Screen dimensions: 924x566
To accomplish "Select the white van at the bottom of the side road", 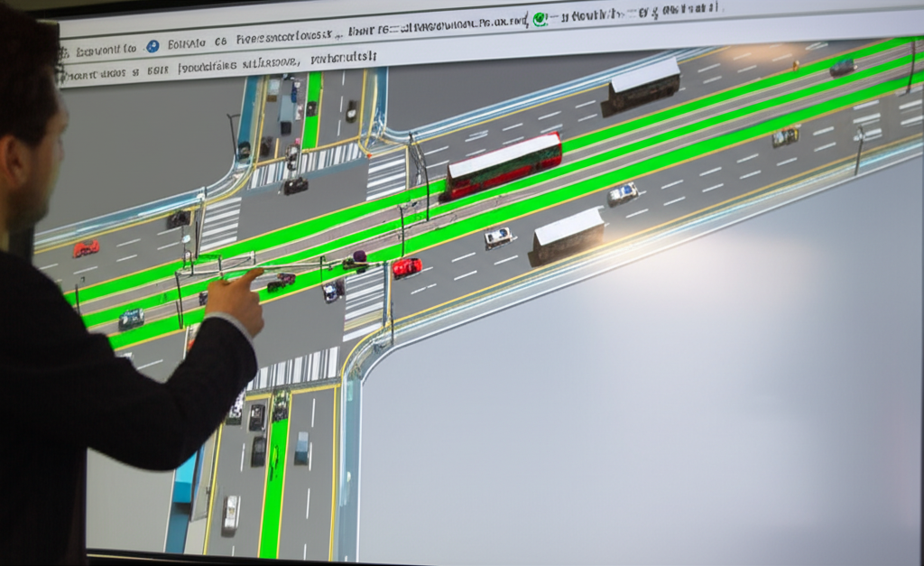I will pos(231,512).
